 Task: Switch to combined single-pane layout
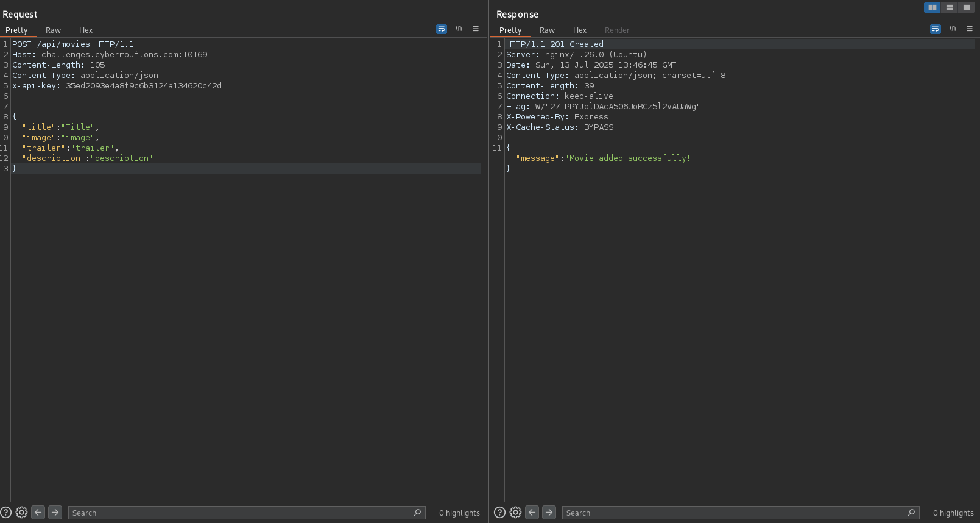966,7
